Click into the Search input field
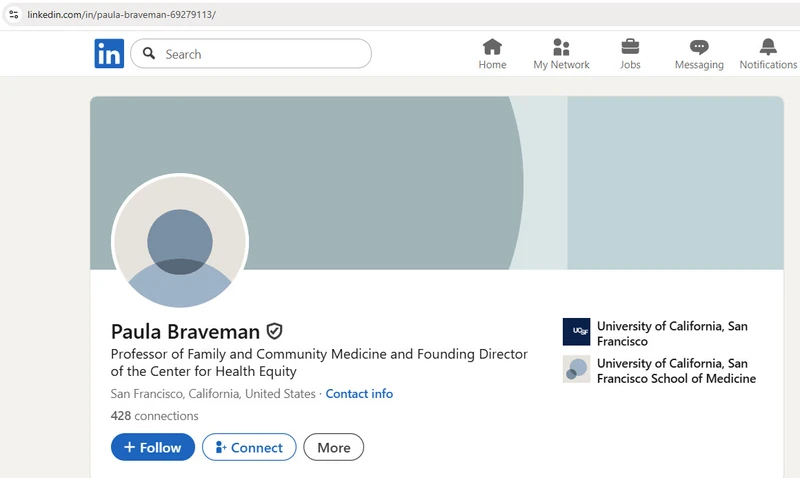800x478 pixels. pos(251,54)
